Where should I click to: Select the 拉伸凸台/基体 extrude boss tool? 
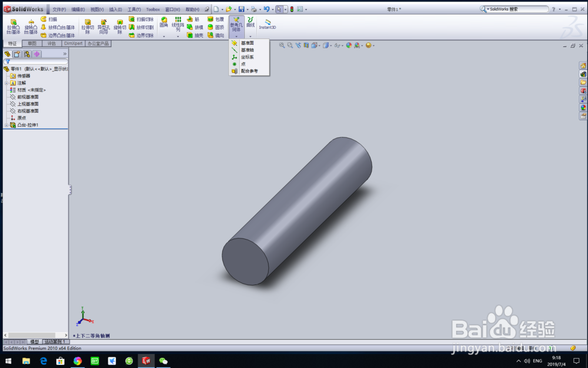coord(13,26)
